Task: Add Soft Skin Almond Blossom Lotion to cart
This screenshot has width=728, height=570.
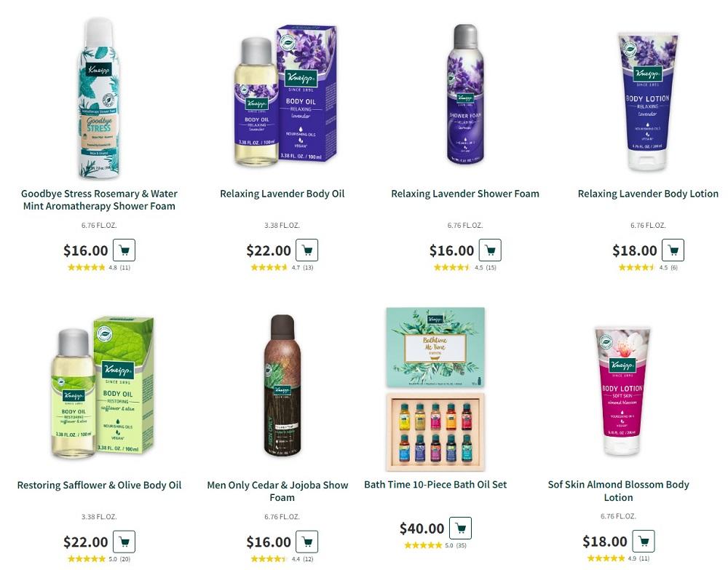Action: pyautogui.click(x=643, y=541)
